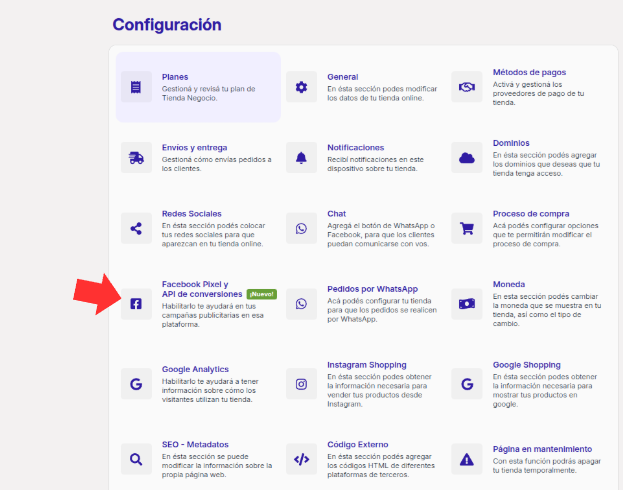Open SEO - Metadatos title link
623x490 pixels.
[195, 444]
